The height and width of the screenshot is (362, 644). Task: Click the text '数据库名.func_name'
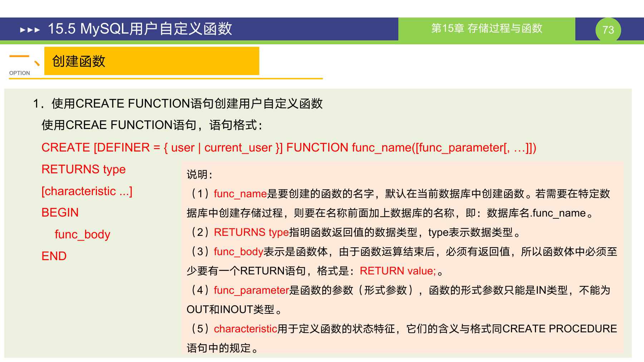pyautogui.click(x=536, y=213)
